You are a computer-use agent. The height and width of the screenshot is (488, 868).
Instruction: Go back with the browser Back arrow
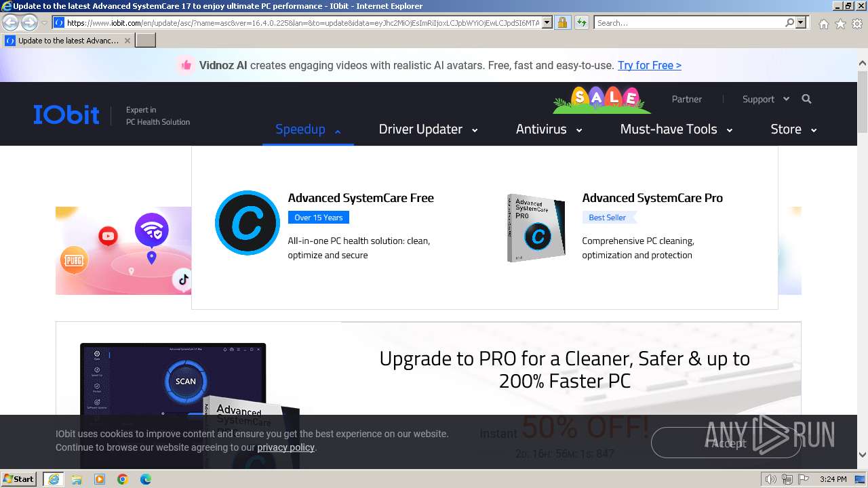coord(11,22)
